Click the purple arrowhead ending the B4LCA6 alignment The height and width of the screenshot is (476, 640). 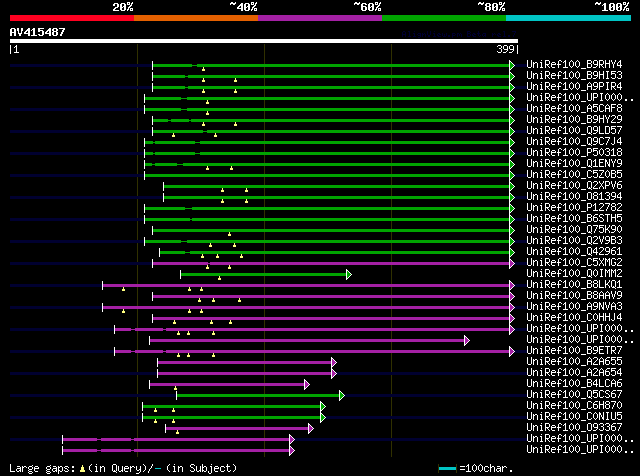[x=307, y=385]
